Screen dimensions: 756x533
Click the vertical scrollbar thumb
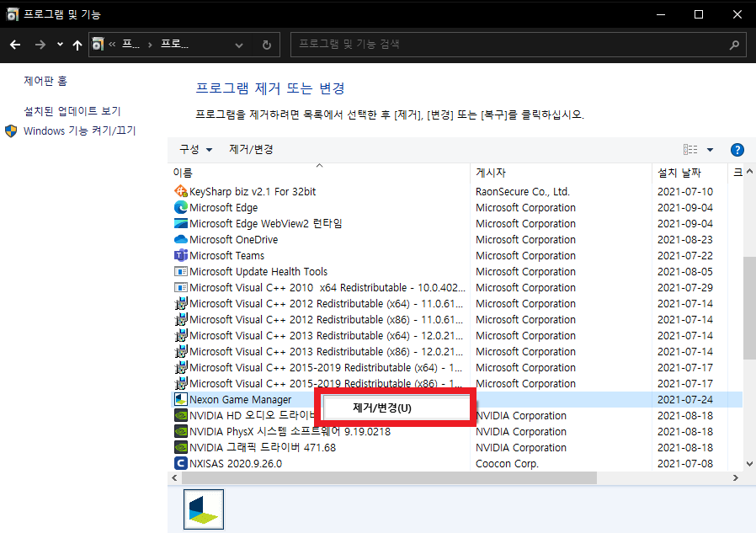tap(749, 307)
